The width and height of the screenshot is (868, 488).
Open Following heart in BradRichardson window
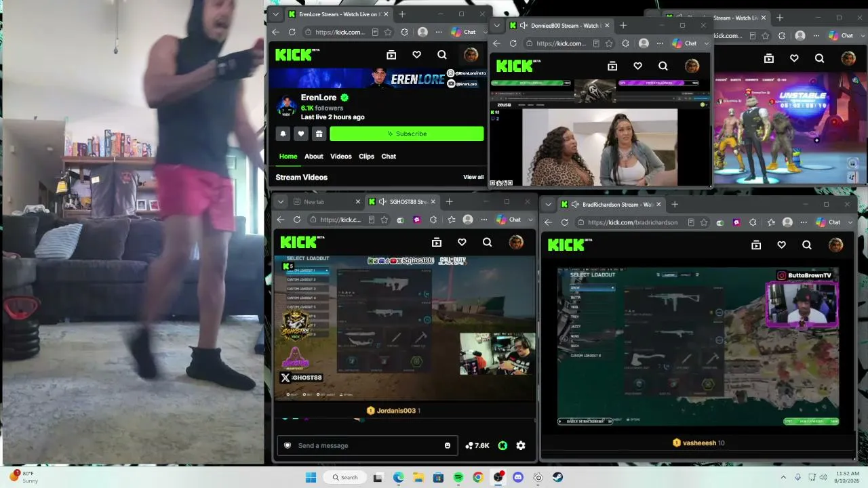pyautogui.click(x=781, y=245)
